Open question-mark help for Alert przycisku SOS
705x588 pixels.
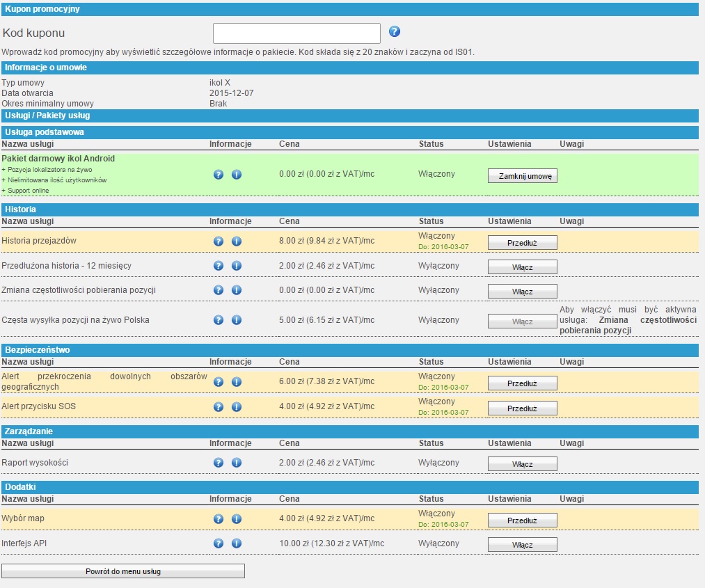[219, 407]
